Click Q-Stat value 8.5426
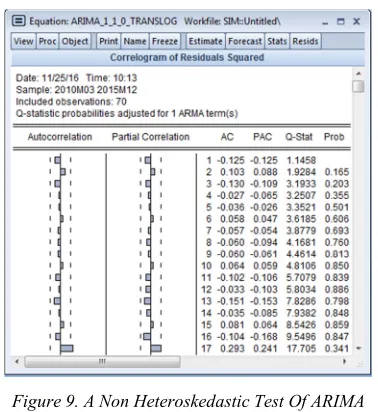The height and width of the screenshot is (412, 378). point(301,325)
